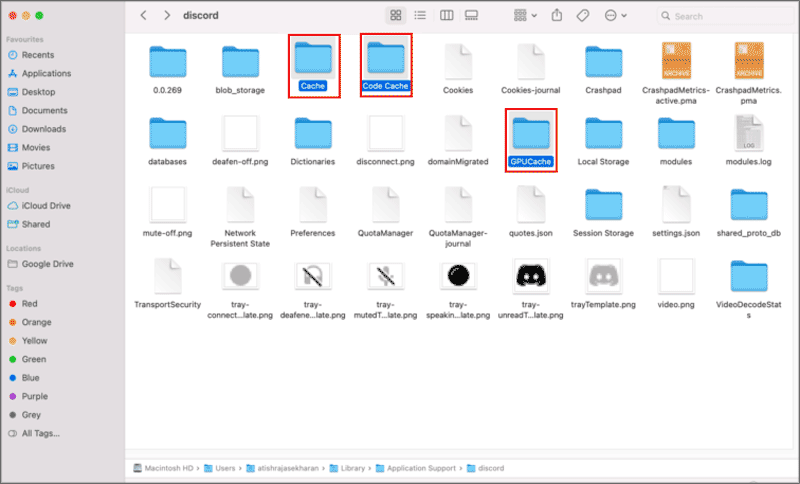This screenshot has width=800, height=484.
Task: Select the Local Storage folder
Action: click(604, 133)
